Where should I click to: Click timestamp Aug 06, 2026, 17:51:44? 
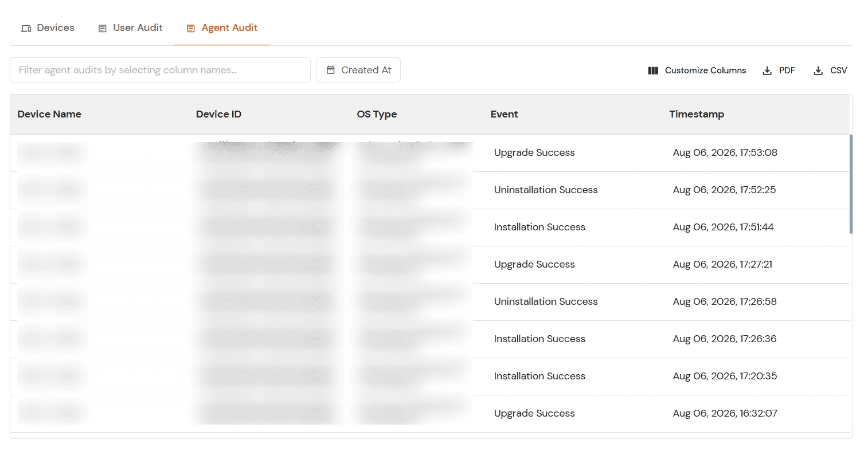point(723,227)
